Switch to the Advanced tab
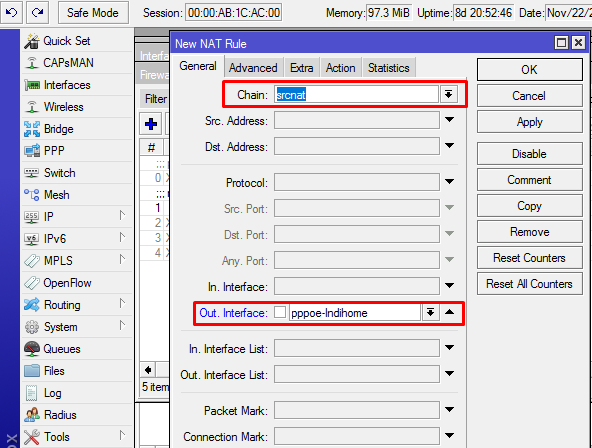The width and height of the screenshot is (592, 448). coord(253,68)
